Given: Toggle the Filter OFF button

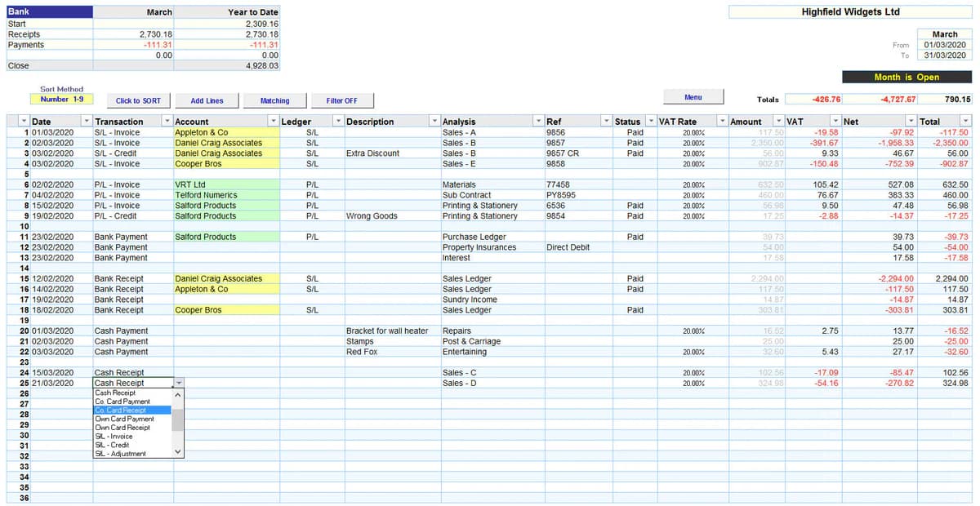Looking at the screenshot, I should click(342, 100).
